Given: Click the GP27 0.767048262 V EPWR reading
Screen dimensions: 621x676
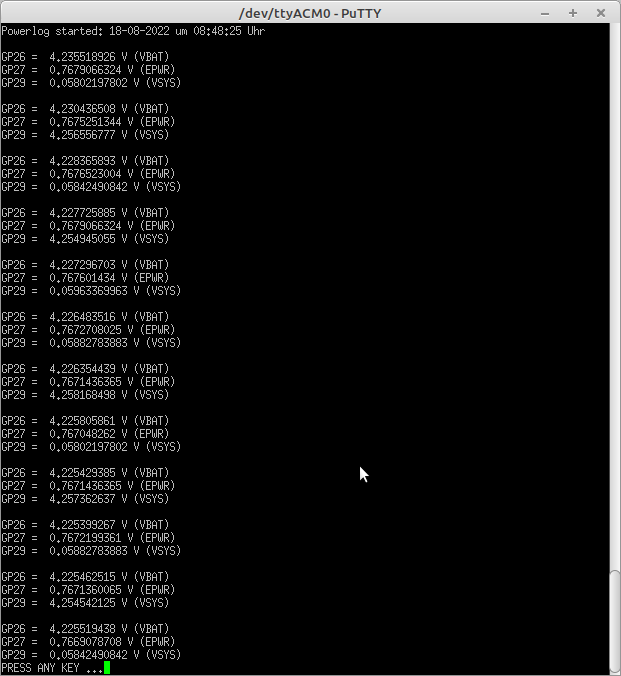Looking at the screenshot, I should [x=85, y=434].
